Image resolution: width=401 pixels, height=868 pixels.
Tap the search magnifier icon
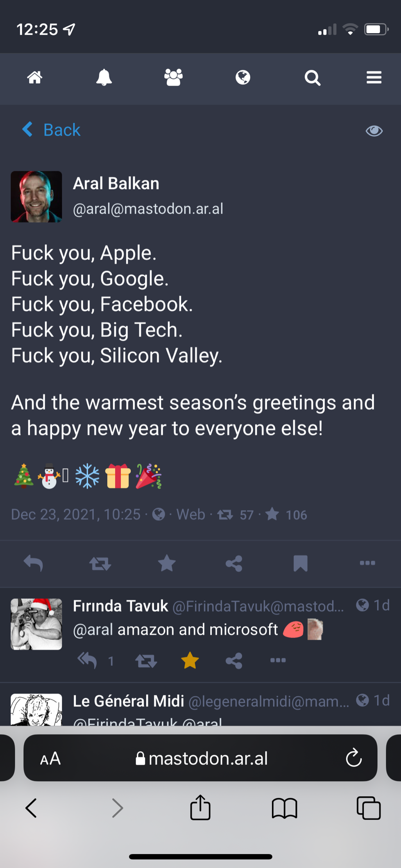pos(313,77)
